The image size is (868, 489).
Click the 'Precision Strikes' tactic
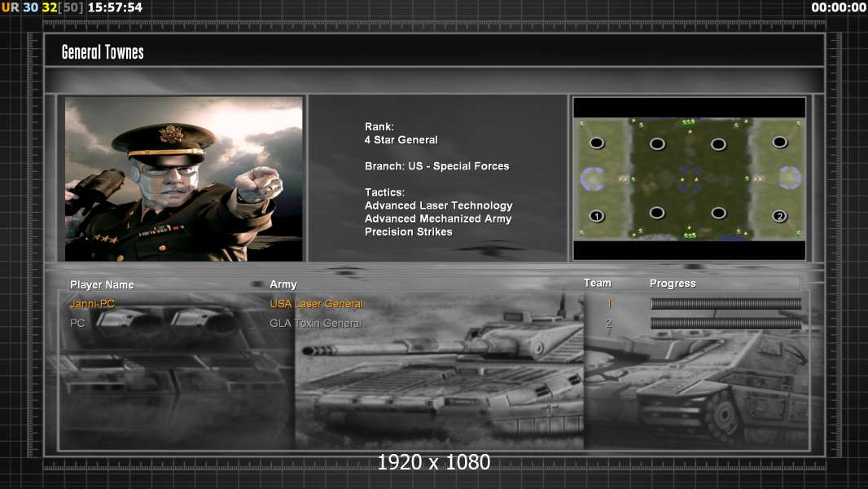pos(408,232)
